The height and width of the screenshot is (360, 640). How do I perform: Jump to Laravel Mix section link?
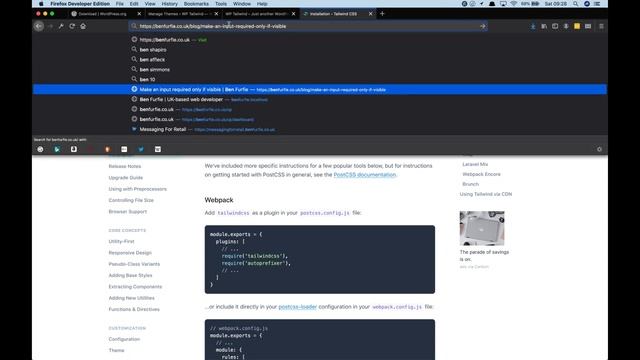(475, 164)
